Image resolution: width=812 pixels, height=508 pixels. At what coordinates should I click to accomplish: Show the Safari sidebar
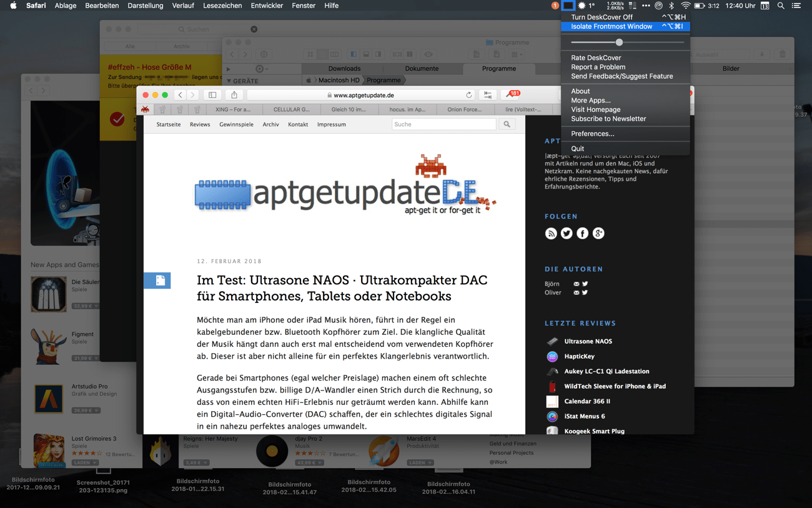click(x=212, y=95)
